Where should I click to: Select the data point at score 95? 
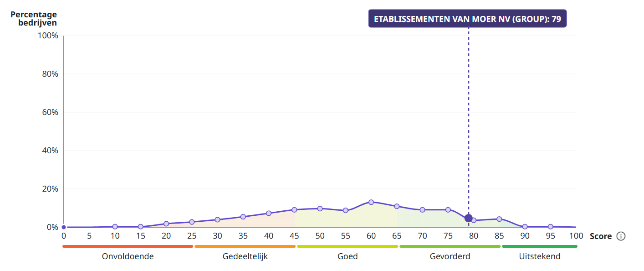coord(550,227)
